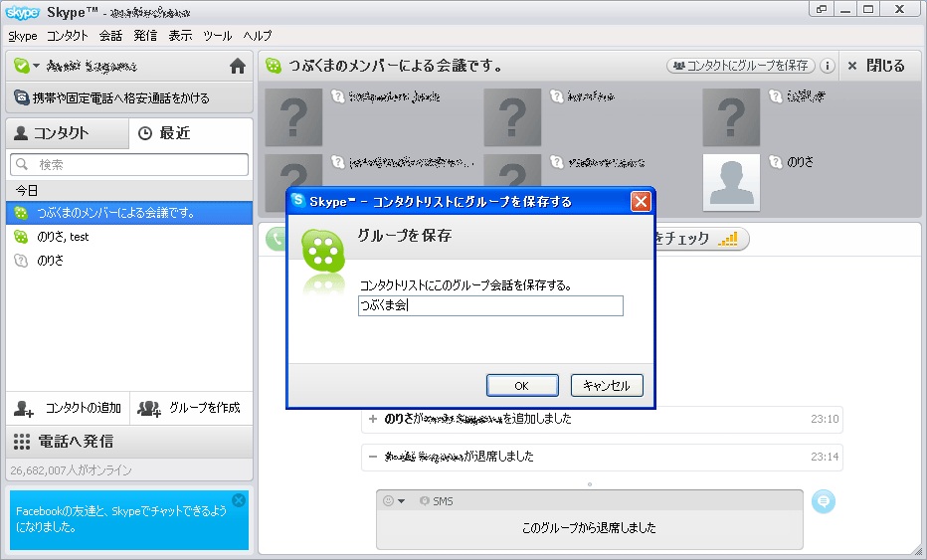927x560 pixels.
Task: Open the 表示 menu
Action: [180, 36]
